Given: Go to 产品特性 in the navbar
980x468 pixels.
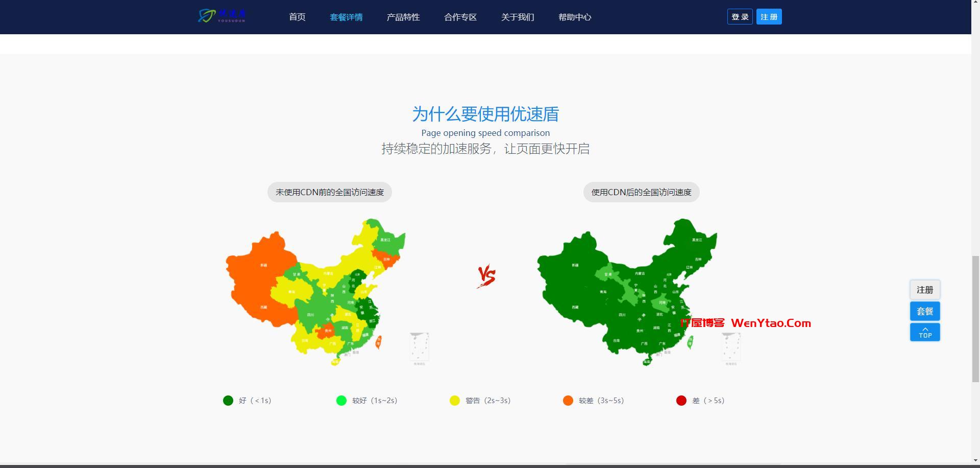Looking at the screenshot, I should point(403,17).
